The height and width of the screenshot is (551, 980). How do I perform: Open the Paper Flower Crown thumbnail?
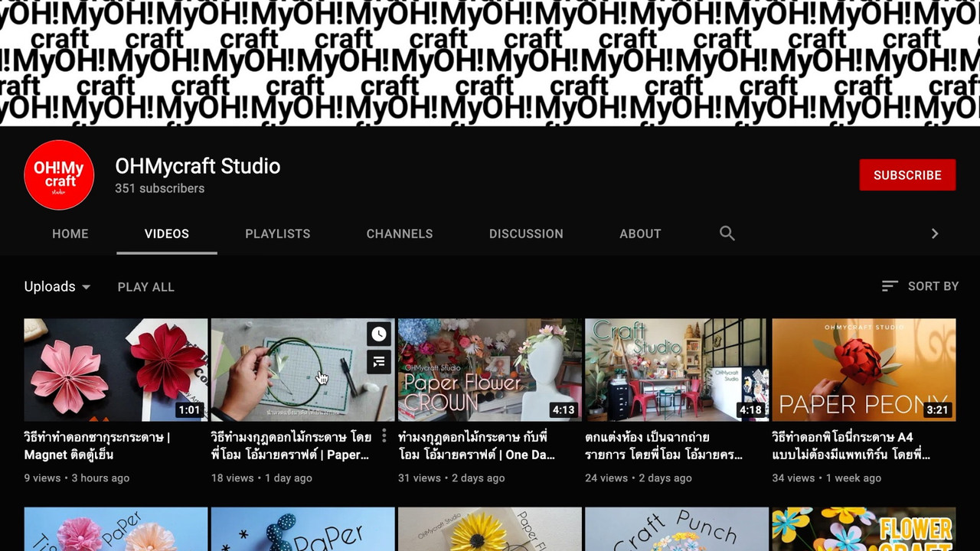pos(490,370)
